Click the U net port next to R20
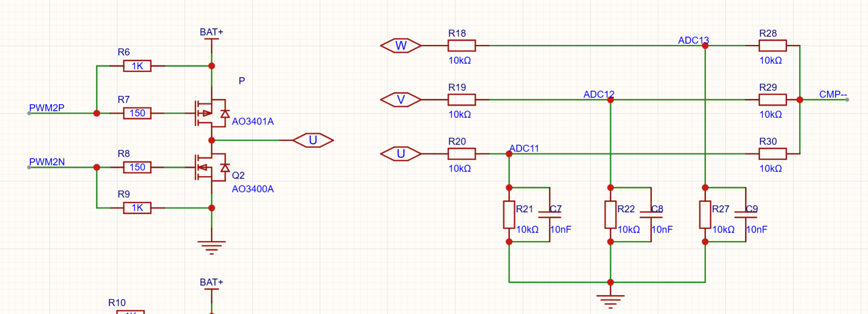The width and height of the screenshot is (868, 314). point(401,154)
